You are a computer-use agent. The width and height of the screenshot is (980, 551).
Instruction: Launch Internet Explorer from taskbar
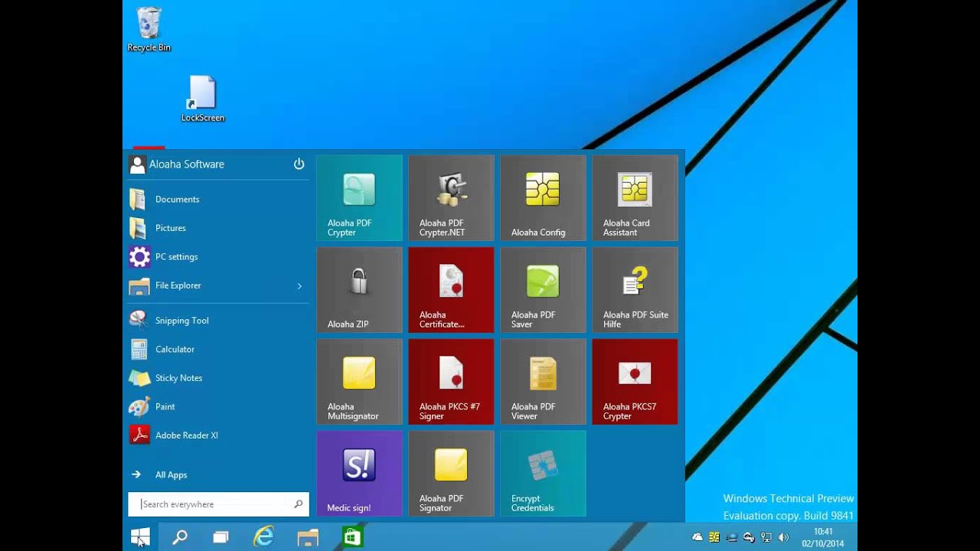(x=264, y=537)
